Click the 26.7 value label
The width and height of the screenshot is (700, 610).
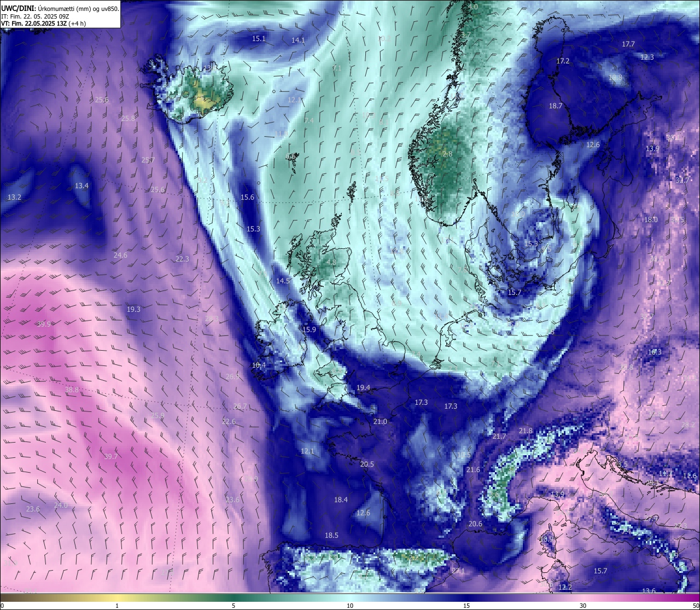240,407
